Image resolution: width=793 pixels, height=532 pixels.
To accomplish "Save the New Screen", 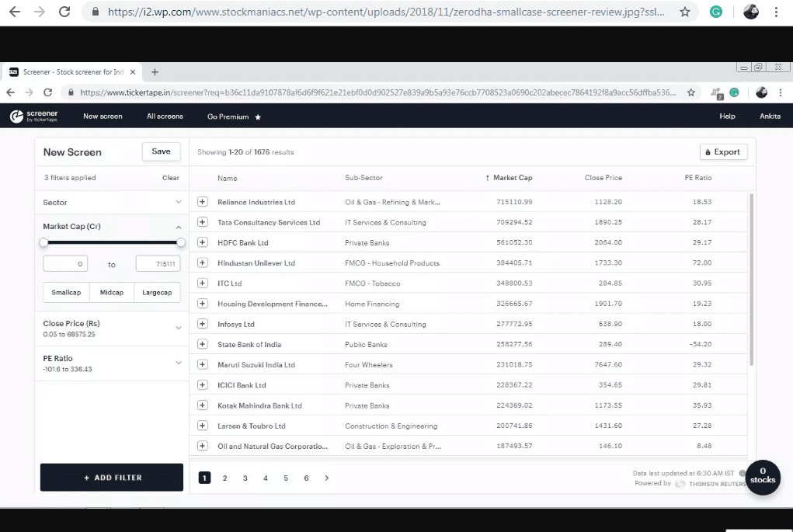I will (x=161, y=151).
